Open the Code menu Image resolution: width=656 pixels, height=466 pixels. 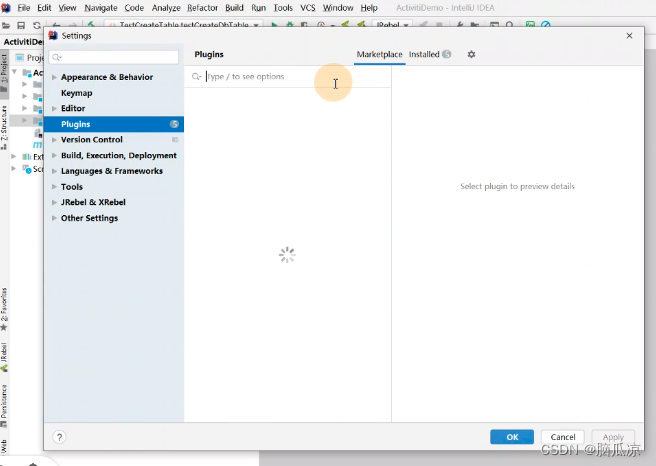point(134,8)
